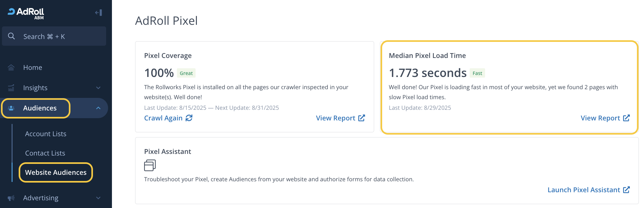Screen dimensions: 644x208
Task: Click the AdRoll ABM logo
Action: pyautogui.click(x=26, y=13)
